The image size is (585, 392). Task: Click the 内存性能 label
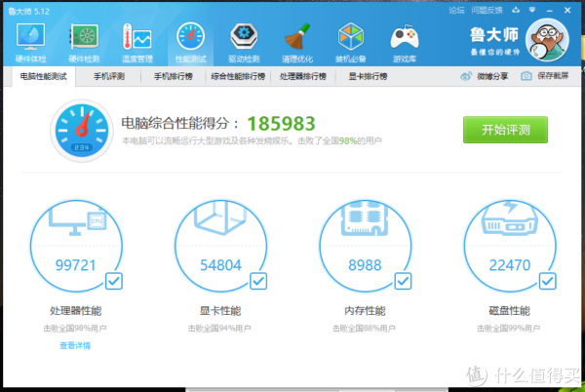[x=365, y=311]
